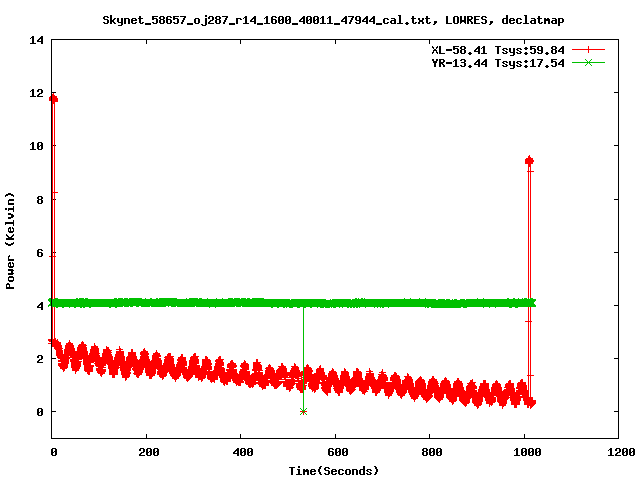Click the x-axis tick label 1000

[x=527, y=452]
